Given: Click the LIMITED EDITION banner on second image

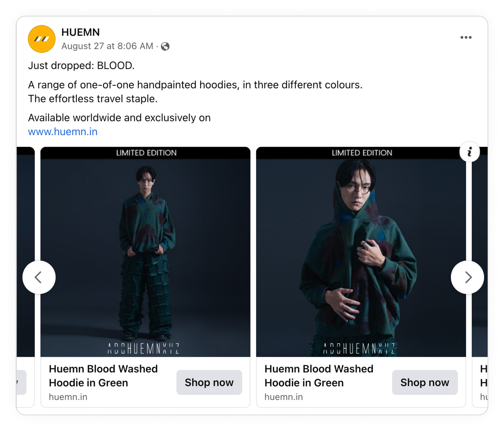Looking at the screenshot, I should click(362, 153).
